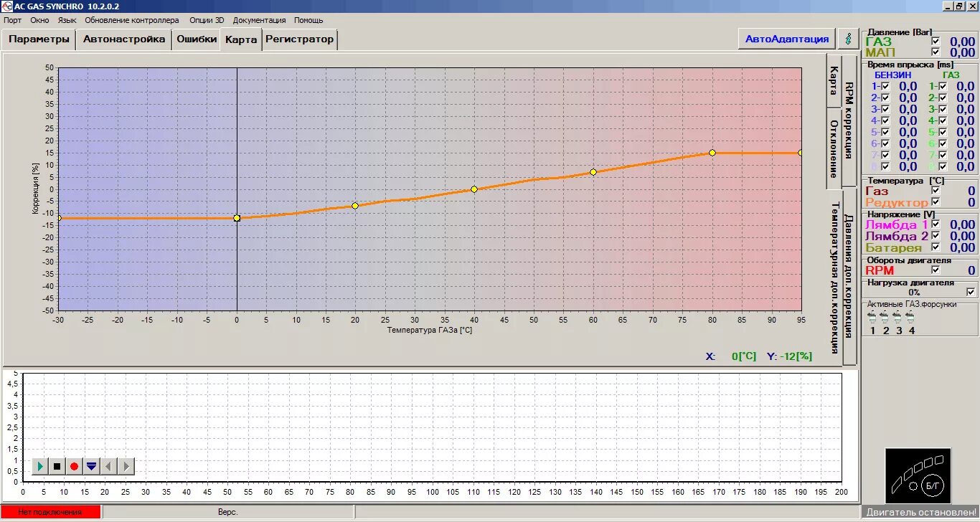Click the АвтоАдаптация button
980x522 pixels.
pos(787,39)
